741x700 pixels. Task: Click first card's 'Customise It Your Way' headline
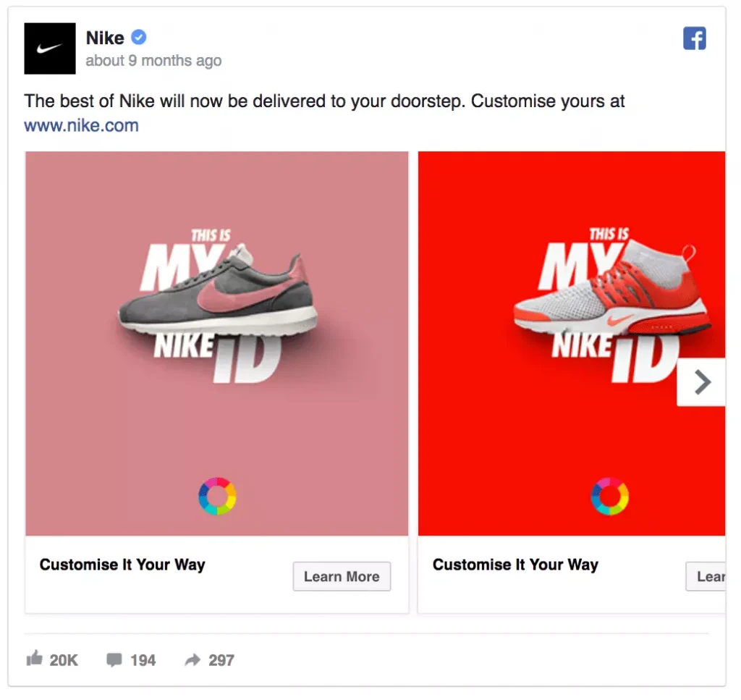pyautogui.click(x=122, y=565)
